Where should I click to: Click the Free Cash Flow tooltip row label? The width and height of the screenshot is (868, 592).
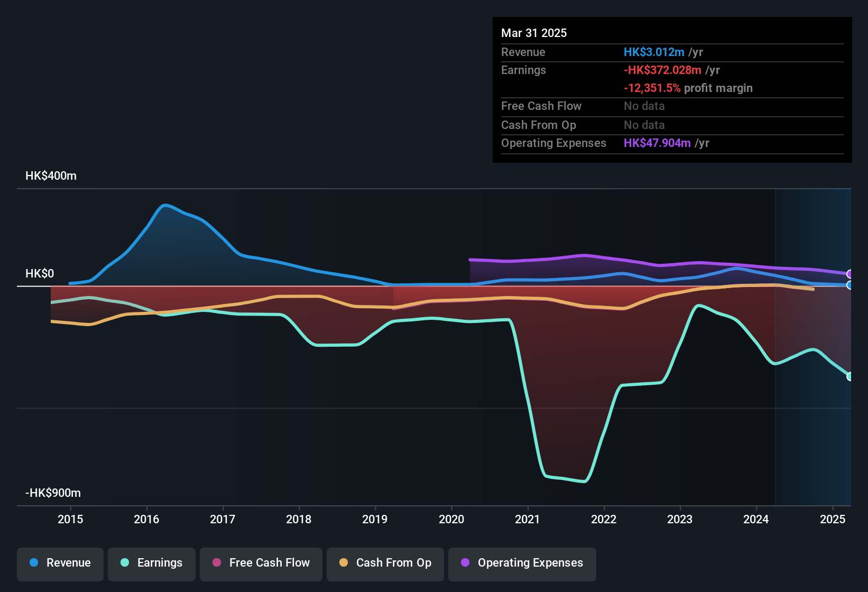541,106
